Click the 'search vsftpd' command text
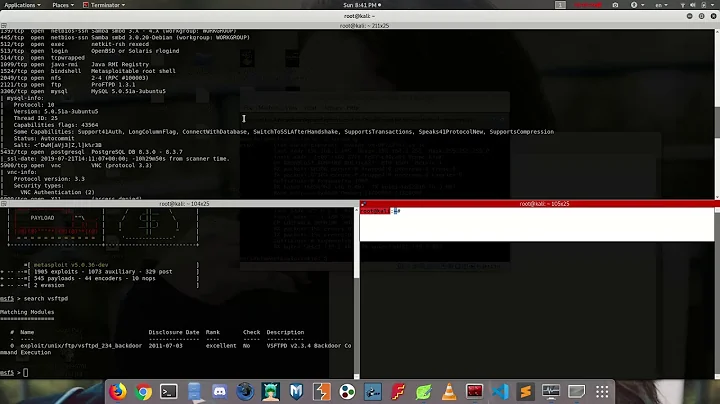720x404 pixels. (x=46, y=298)
